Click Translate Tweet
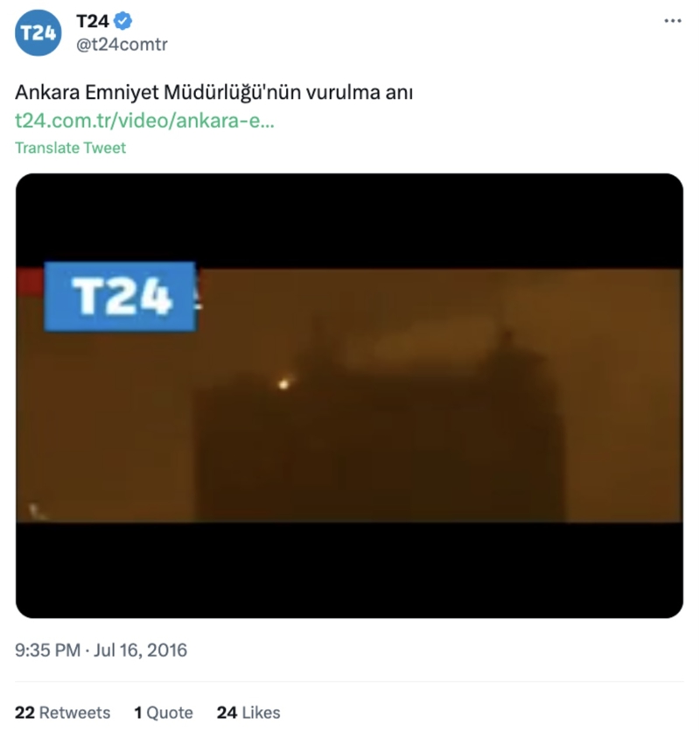 70,148
